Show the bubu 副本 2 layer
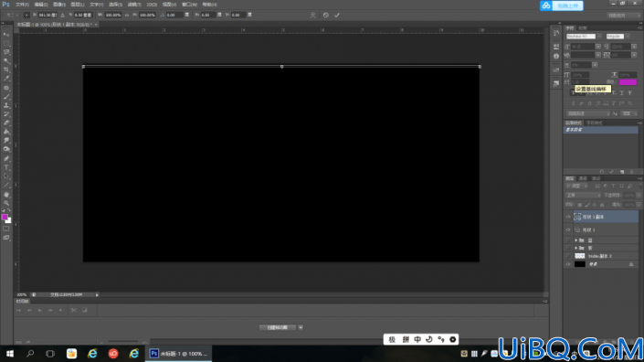This screenshot has height=362, width=644. pos(568,256)
